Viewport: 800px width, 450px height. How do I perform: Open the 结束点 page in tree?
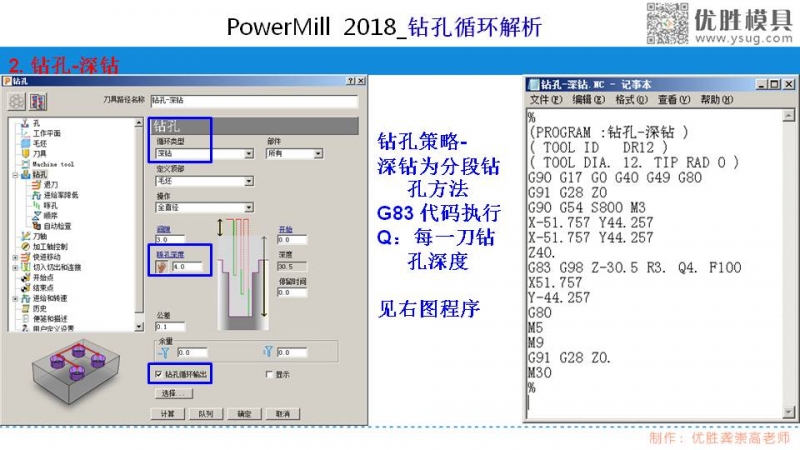pos(43,287)
